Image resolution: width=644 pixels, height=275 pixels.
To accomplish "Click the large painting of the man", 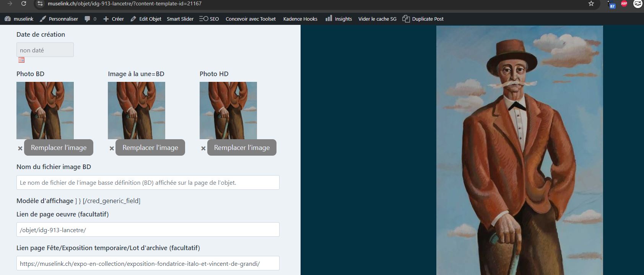I will pos(519,150).
